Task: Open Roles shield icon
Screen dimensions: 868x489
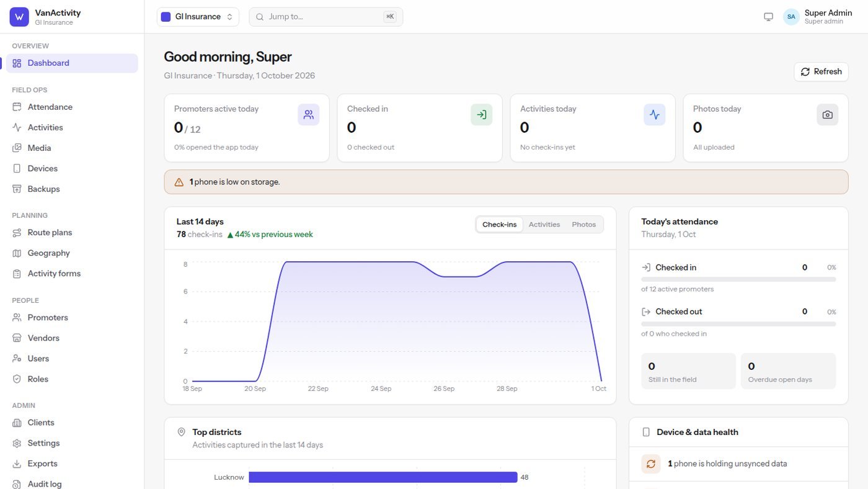Action: [17, 379]
